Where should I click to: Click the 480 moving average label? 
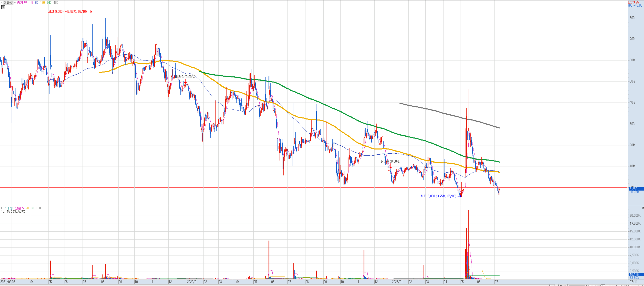point(56,3)
